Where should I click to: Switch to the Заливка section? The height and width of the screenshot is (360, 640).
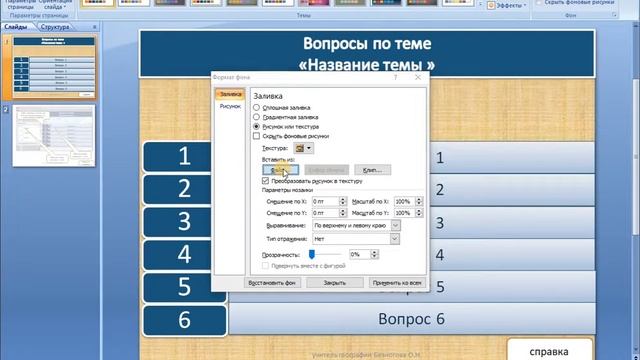(x=230, y=94)
